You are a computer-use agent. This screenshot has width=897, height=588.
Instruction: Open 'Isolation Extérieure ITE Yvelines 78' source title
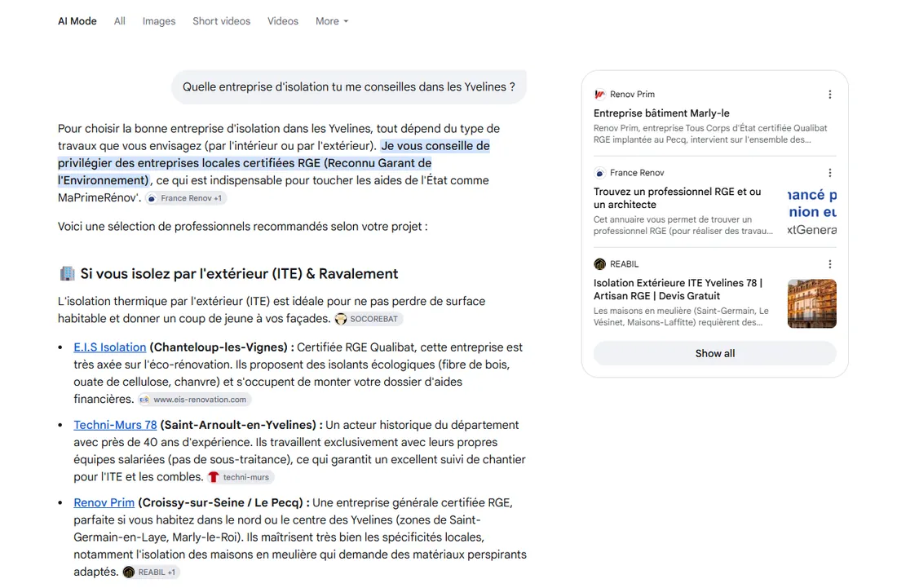point(678,290)
